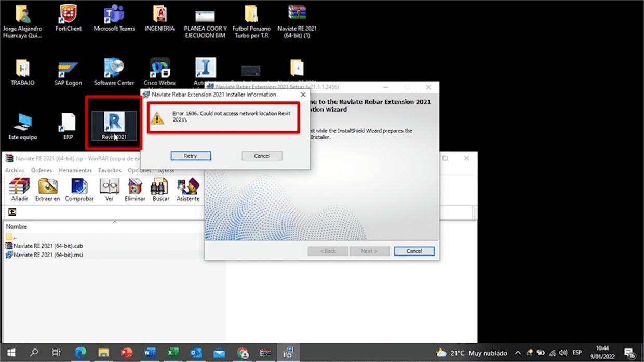The height and width of the screenshot is (362, 644).
Task: Open Microsoft Edge from the taskbar
Action: (81, 353)
